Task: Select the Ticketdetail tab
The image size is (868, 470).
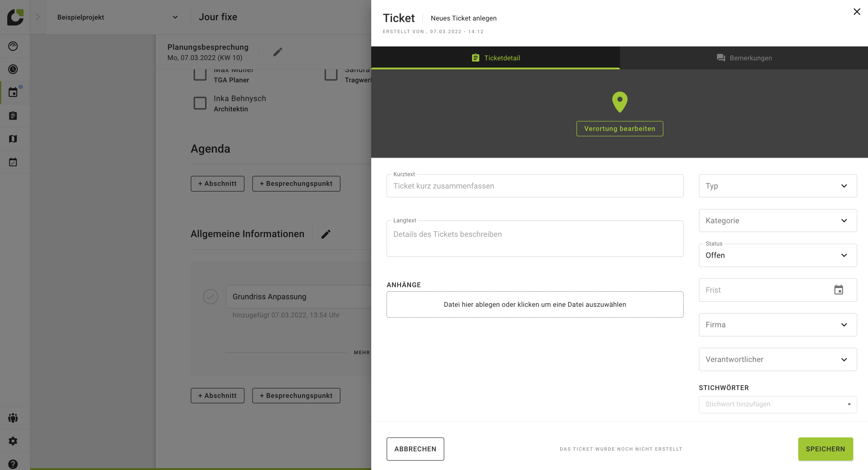Action: [495, 58]
